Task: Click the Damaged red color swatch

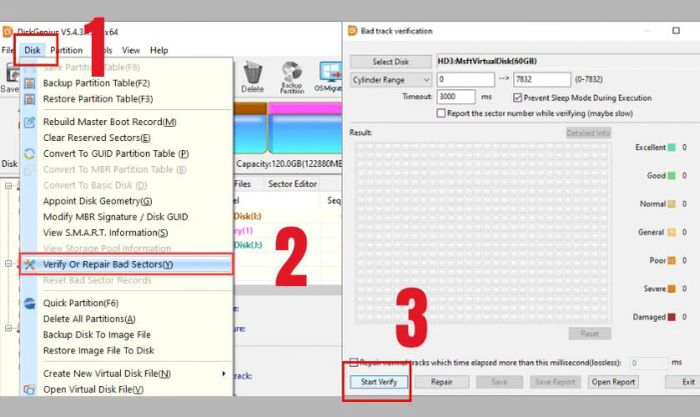Action: (671, 317)
